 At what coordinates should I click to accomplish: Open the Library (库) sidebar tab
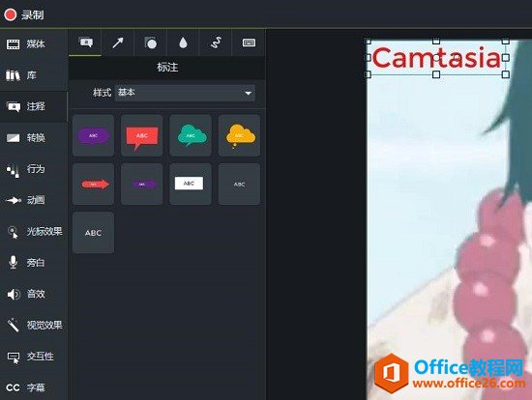click(x=34, y=75)
